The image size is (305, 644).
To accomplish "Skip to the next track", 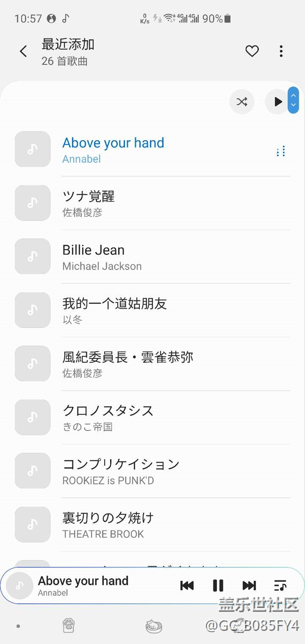I will (x=249, y=585).
